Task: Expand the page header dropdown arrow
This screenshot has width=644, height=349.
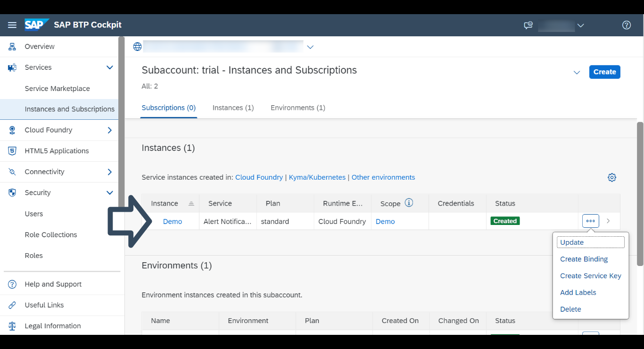Action: (577, 72)
